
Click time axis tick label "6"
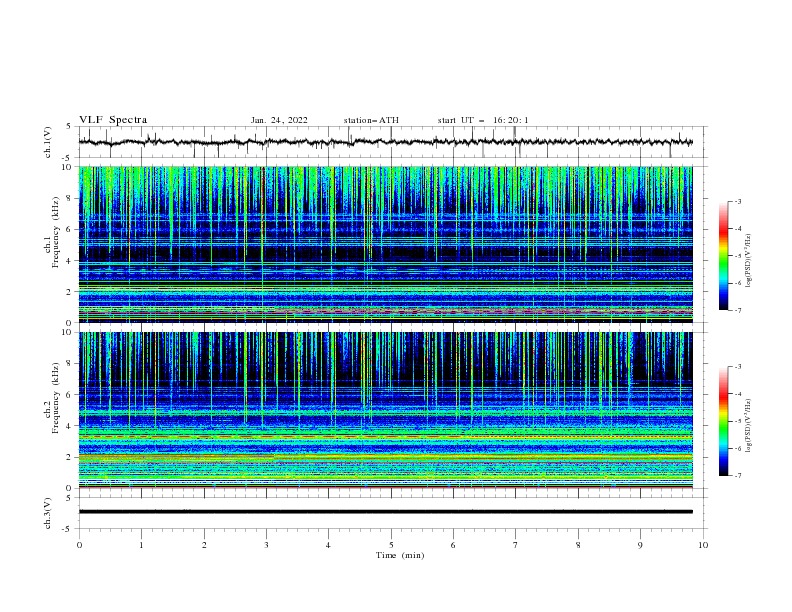click(x=453, y=545)
